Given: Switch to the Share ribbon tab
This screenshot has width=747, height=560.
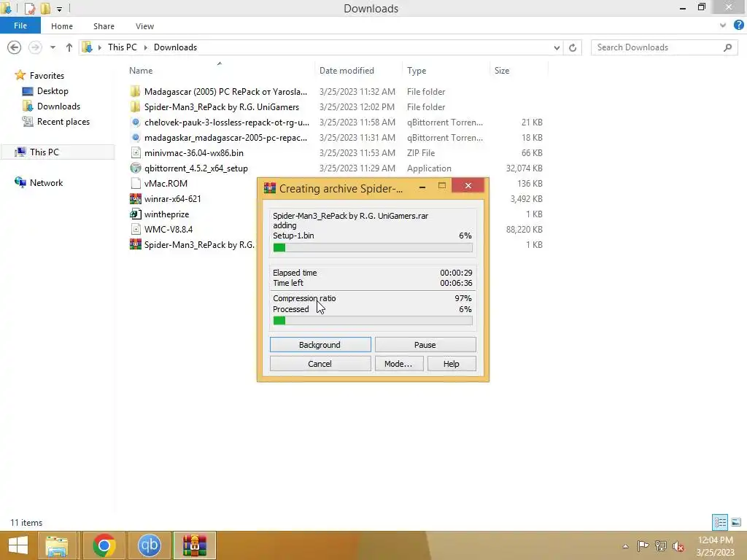Looking at the screenshot, I should pos(104,26).
